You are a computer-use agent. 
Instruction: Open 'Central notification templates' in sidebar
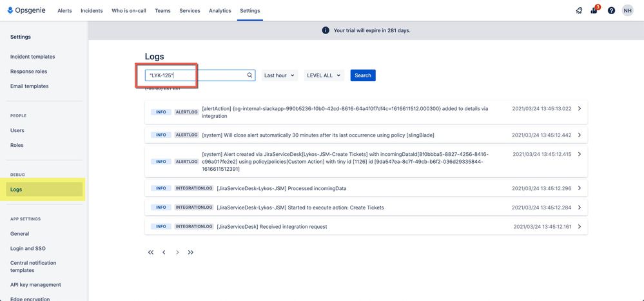(34, 266)
